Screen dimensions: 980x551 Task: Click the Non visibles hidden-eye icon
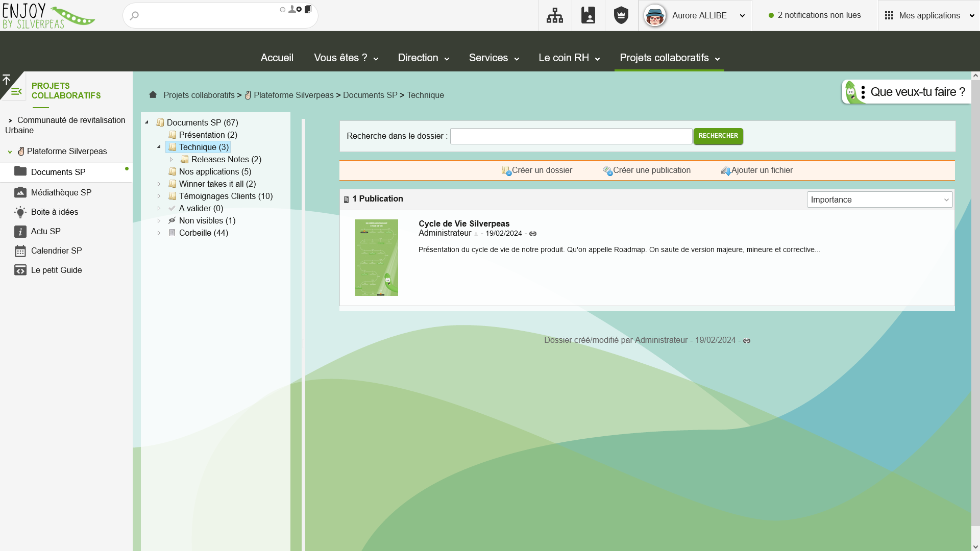[x=172, y=220]
